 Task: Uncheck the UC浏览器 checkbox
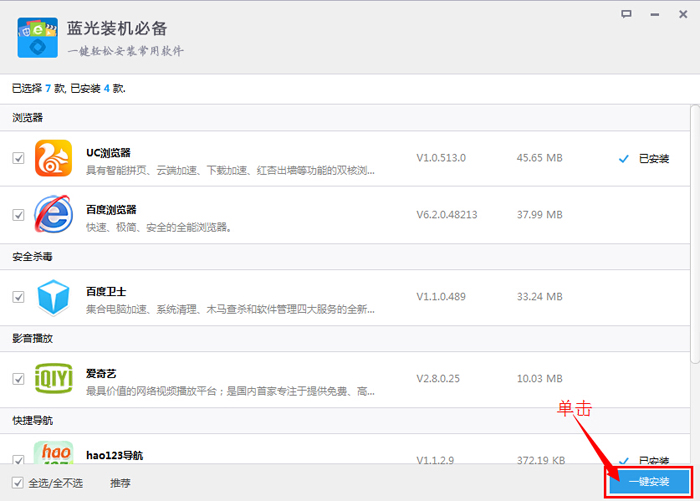point(18,158)
